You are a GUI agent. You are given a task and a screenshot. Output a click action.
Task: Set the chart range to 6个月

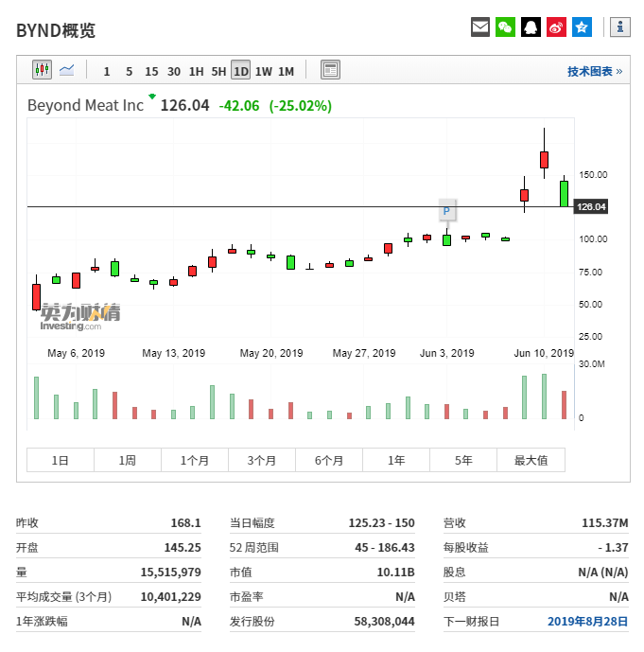[x=329, y=460]
